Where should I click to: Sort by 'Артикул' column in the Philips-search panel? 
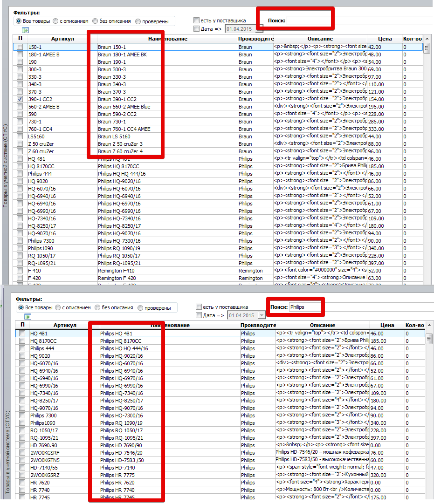(x=65, y=325)
